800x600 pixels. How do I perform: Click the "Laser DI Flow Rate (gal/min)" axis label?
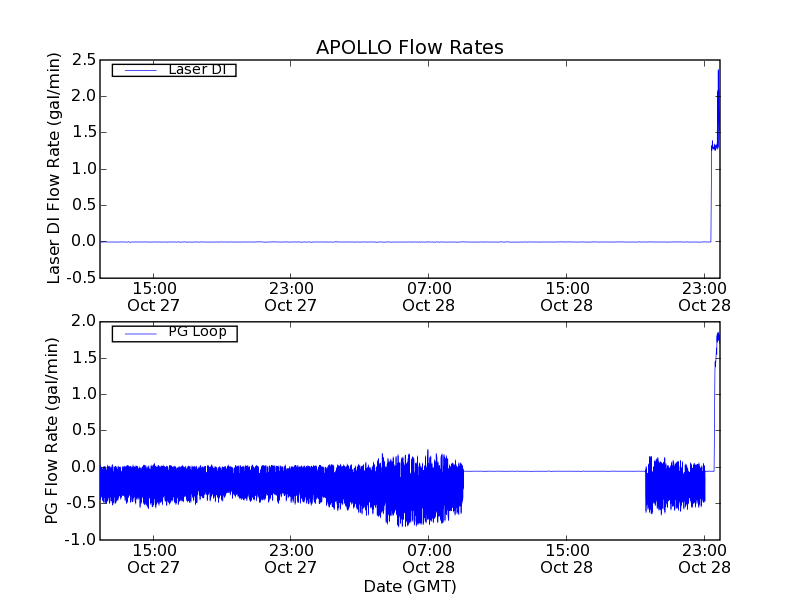tap(55, 168)
